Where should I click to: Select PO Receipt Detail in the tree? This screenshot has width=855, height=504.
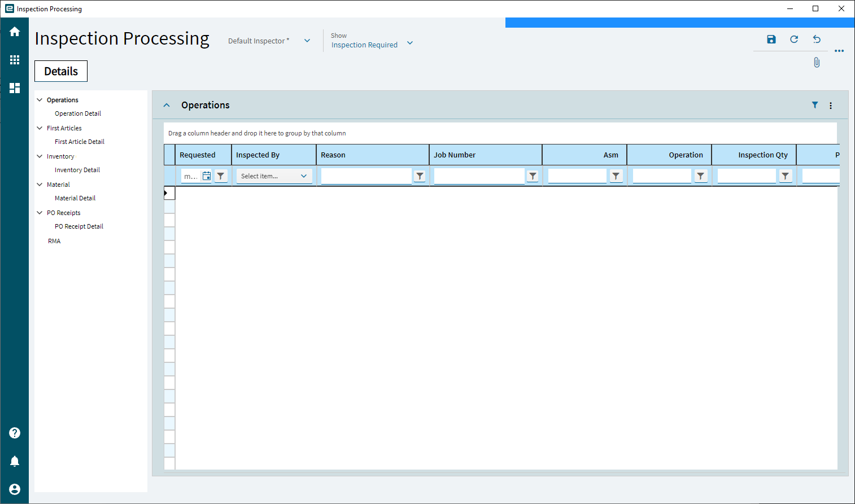(79, 226)
